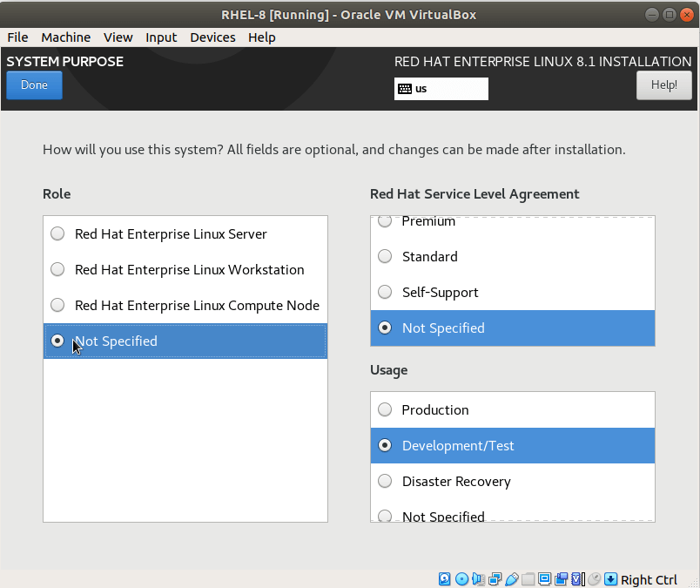700x588 pixels.
Task: Open the View menu
Action: 118,37
